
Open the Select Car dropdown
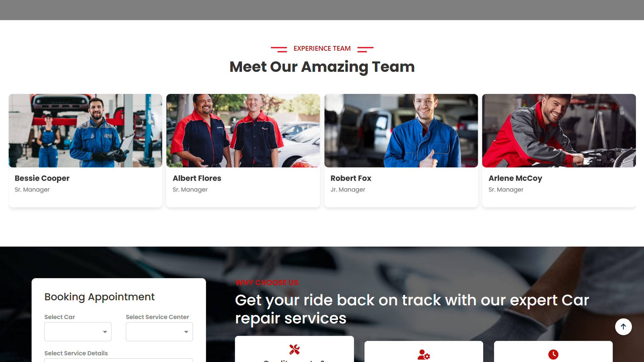tap(78, 331)
